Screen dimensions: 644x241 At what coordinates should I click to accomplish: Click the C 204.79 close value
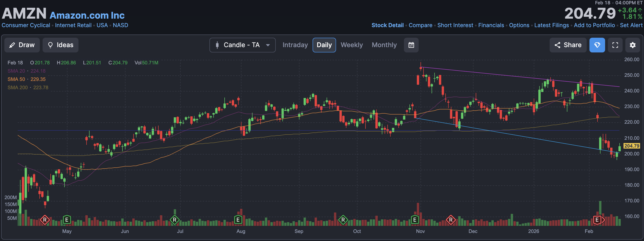(118, 63)
